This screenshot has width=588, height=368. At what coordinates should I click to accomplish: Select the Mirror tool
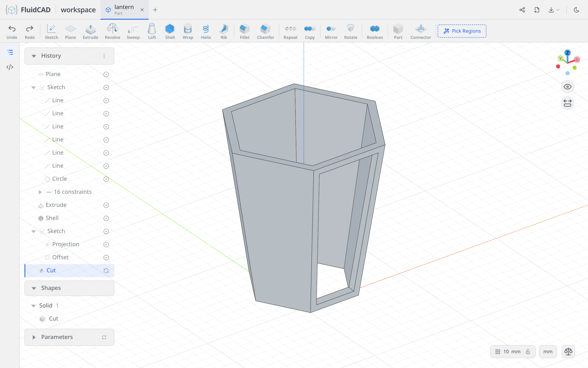[331, 31]
